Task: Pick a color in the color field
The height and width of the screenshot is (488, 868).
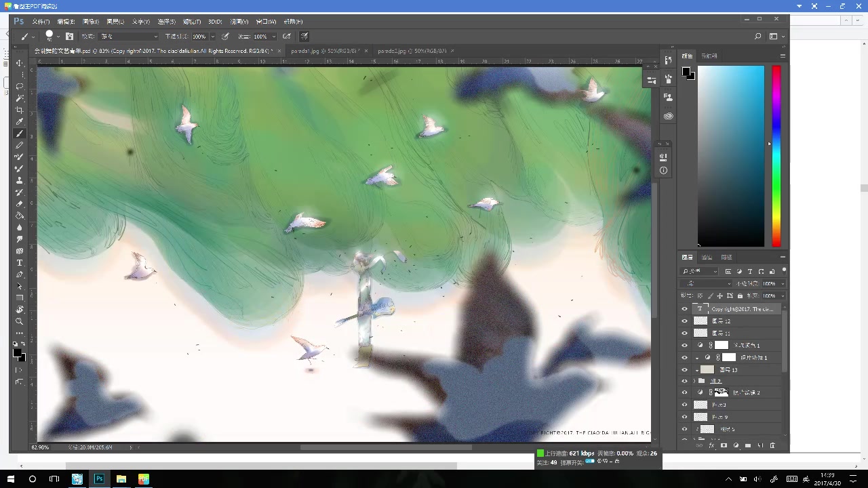Action: point(731,156)
